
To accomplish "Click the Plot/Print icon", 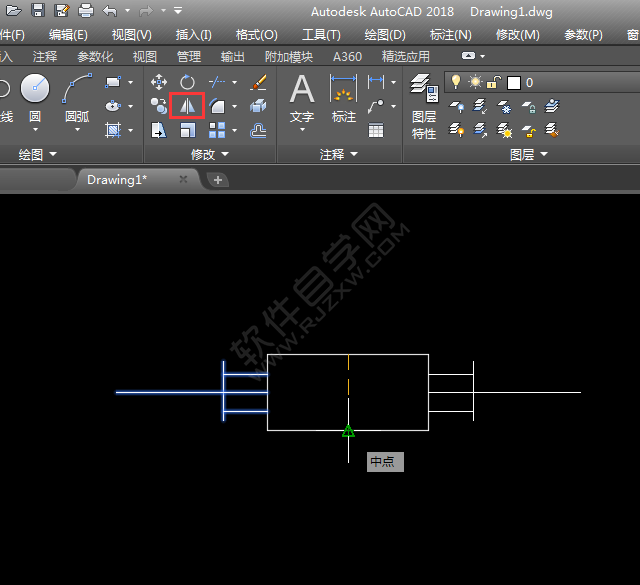I will (86, 10).
